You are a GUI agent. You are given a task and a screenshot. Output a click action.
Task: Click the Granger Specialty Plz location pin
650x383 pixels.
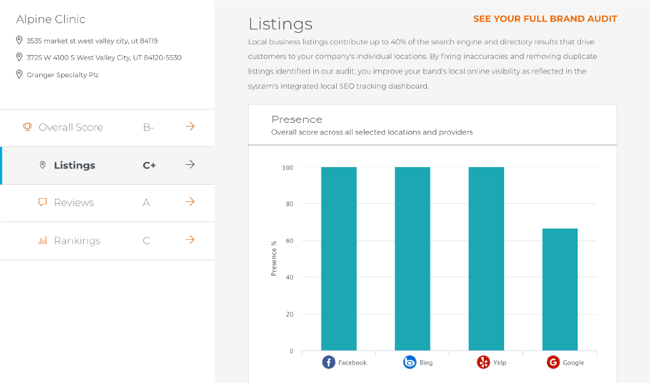point(19,74)
